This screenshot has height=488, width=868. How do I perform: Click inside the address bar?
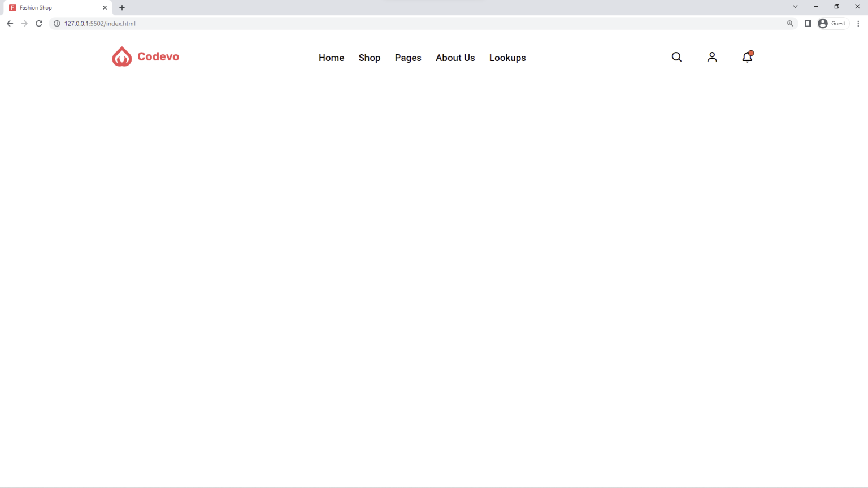coord(339,24)
